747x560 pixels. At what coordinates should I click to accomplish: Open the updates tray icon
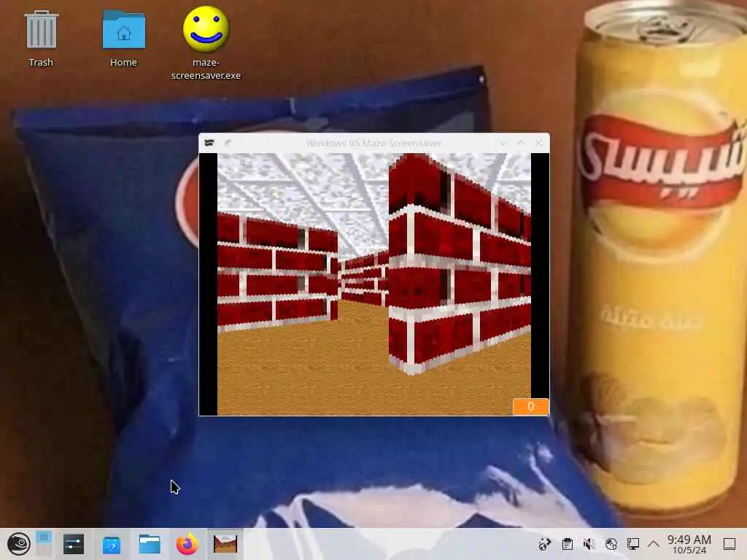pyautogui.click(x=544, y=544)
